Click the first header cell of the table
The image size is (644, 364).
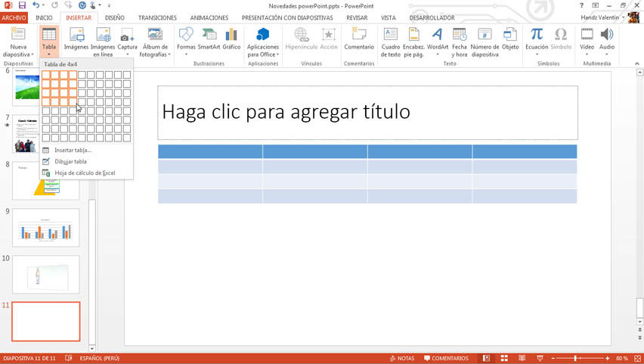coord(210,151)
